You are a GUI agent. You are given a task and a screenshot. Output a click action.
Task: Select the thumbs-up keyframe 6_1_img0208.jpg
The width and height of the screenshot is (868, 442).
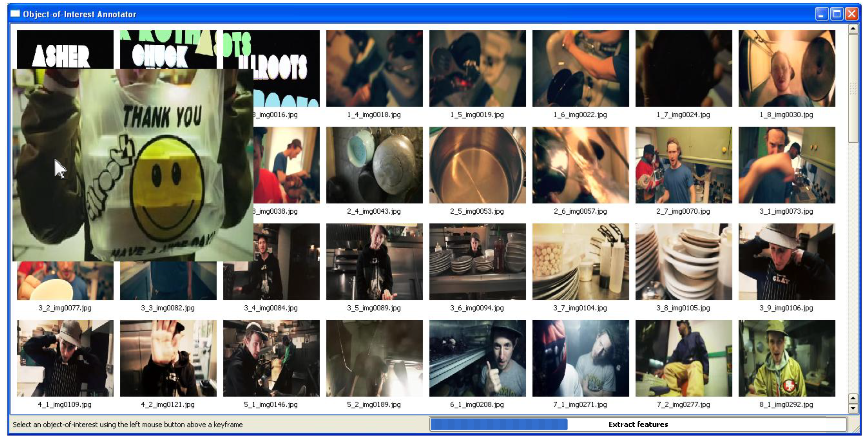point(477,358)
